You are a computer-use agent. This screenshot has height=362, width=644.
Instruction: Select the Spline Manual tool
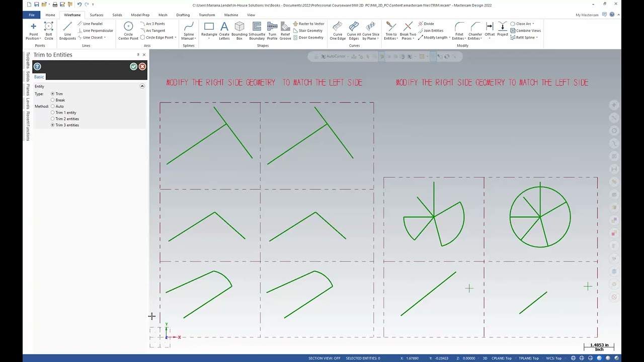[x=189, y=31]
